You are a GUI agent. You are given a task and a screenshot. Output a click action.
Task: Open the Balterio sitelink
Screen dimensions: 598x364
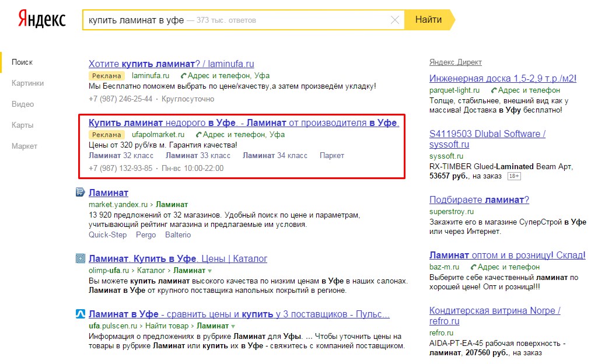coord(178,235)
